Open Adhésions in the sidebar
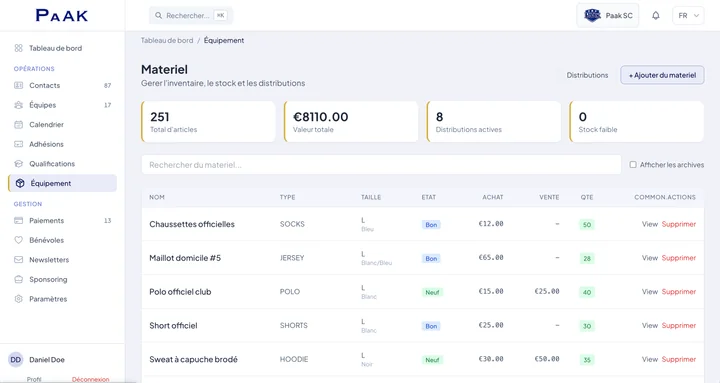This screenshot has width=720, height=383. [62, 144]
